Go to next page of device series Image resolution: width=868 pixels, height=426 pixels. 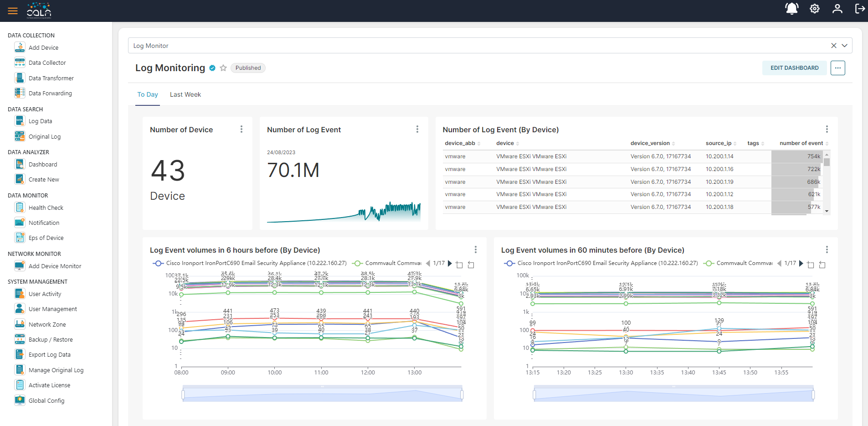pyautogui.click(x=450, y=263)
